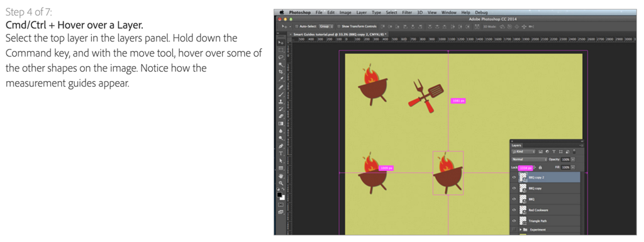Hide the Red Cookware layer
The width and height of the screenshot is (644, 242).
[x=514, y=210]
